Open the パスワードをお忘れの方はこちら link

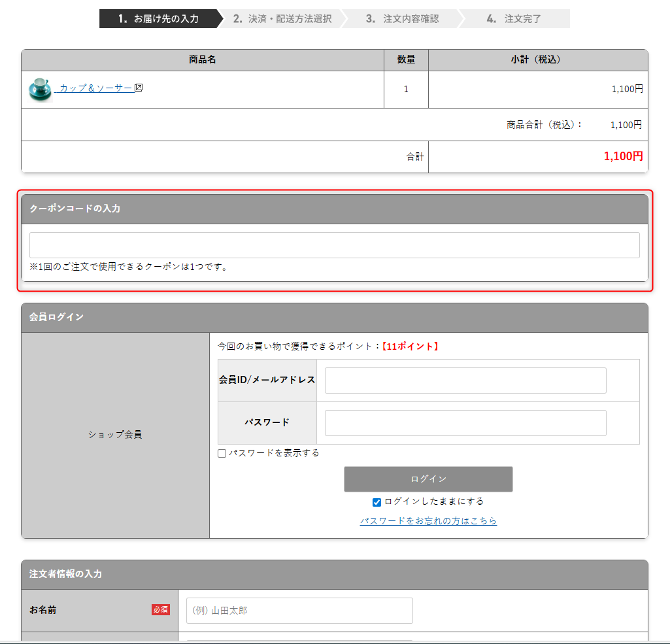(x=428, y=521)
